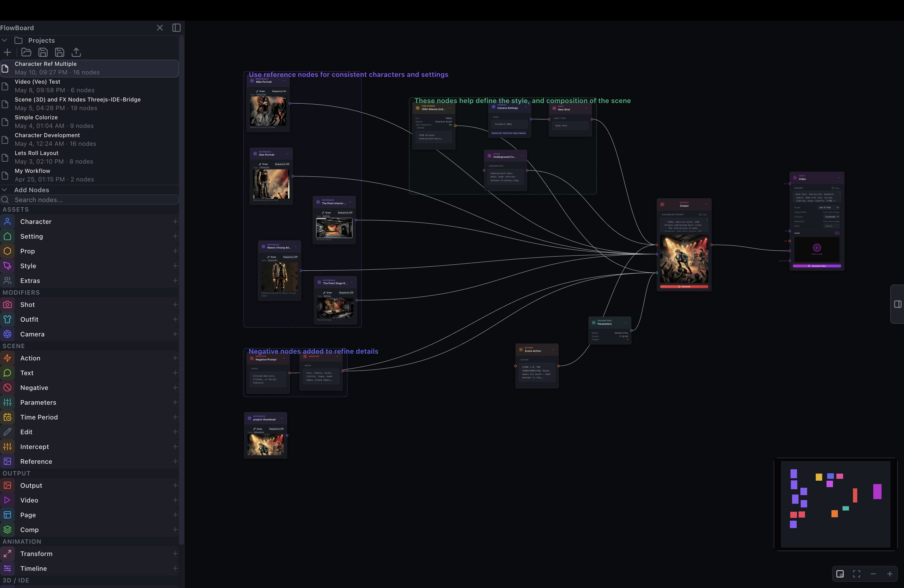
Task: Click Copy next to Assembled Prompt
Action: (703, 215)
